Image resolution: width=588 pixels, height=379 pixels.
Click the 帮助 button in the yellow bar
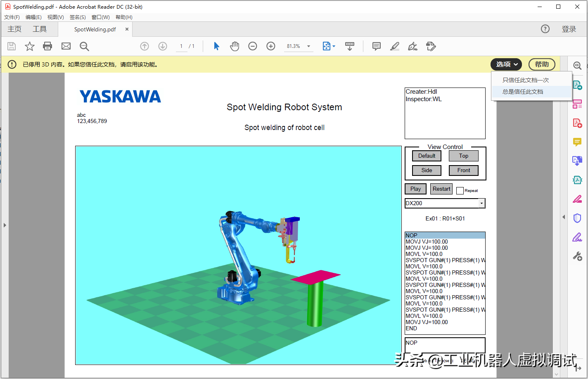pos(542,64)
